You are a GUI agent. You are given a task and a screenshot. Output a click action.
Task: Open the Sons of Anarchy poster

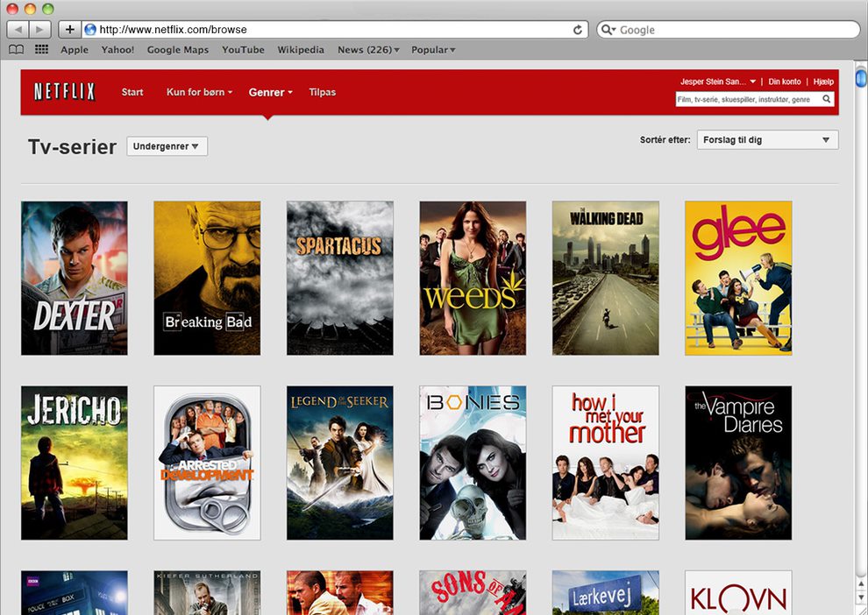pyautogui.click(x=473, y=593)
